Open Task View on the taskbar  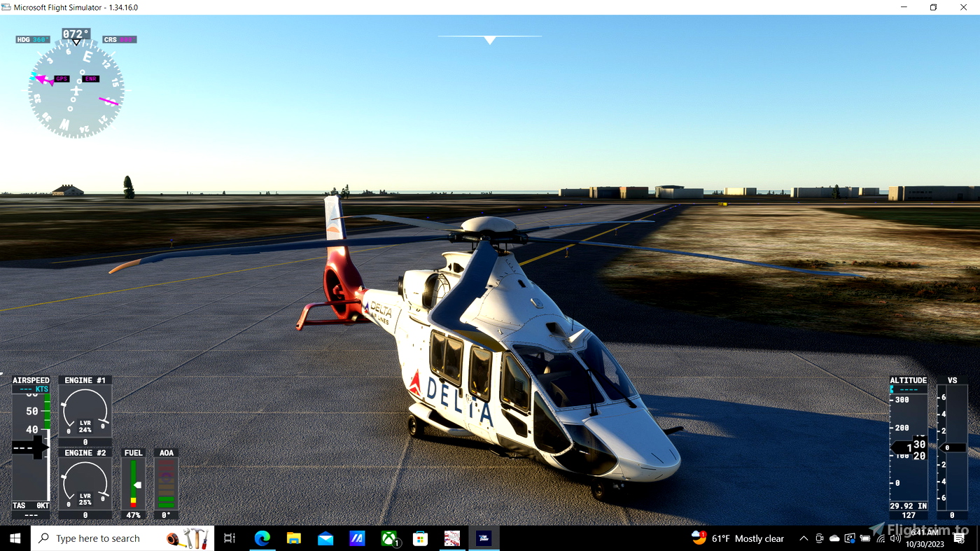(230, 538)
